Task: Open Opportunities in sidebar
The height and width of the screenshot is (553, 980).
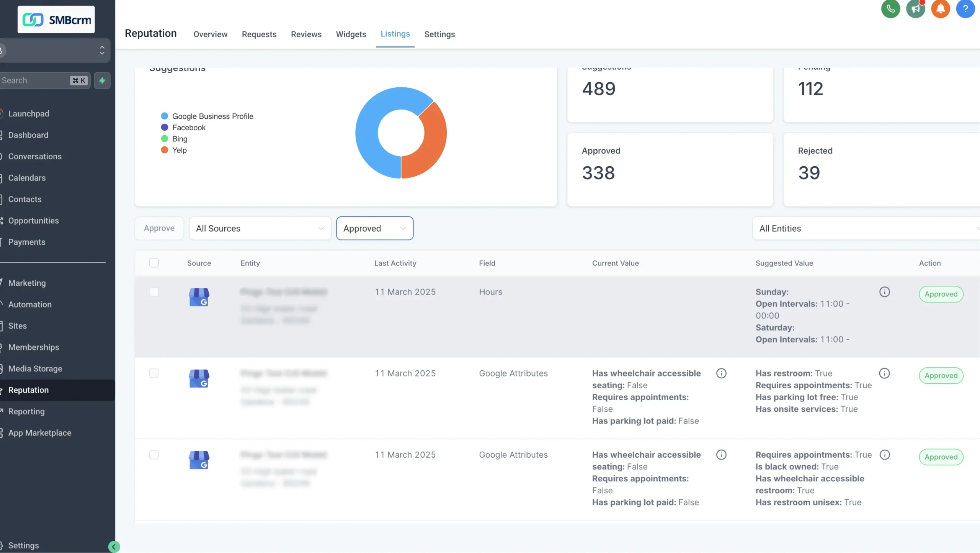Action: click(33, 221)
